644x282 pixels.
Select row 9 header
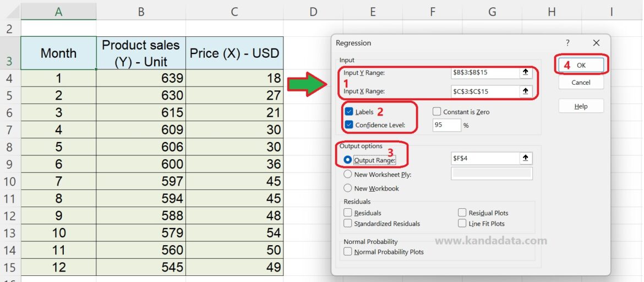click(10, 164)
